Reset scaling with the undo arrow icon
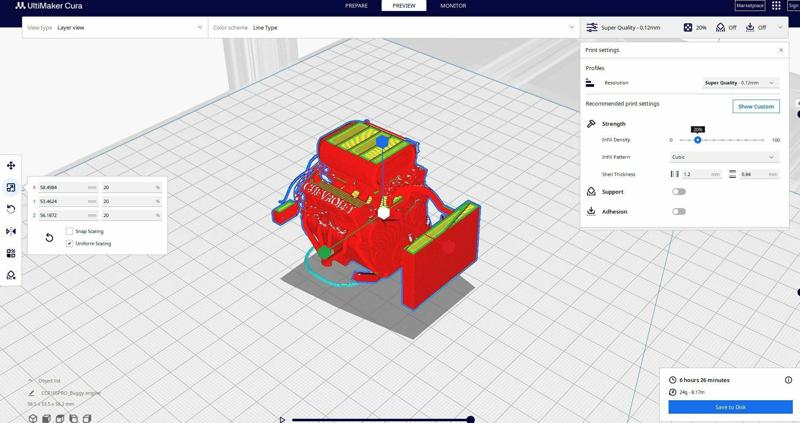Screen dimensions: 800x423 pyautogui.click(x=49, y=237)
